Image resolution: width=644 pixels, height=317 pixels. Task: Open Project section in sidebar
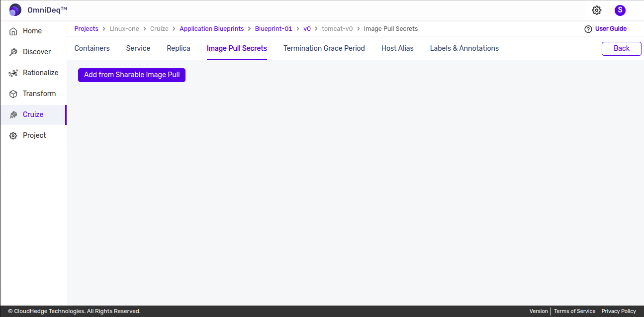click(33, 135)
